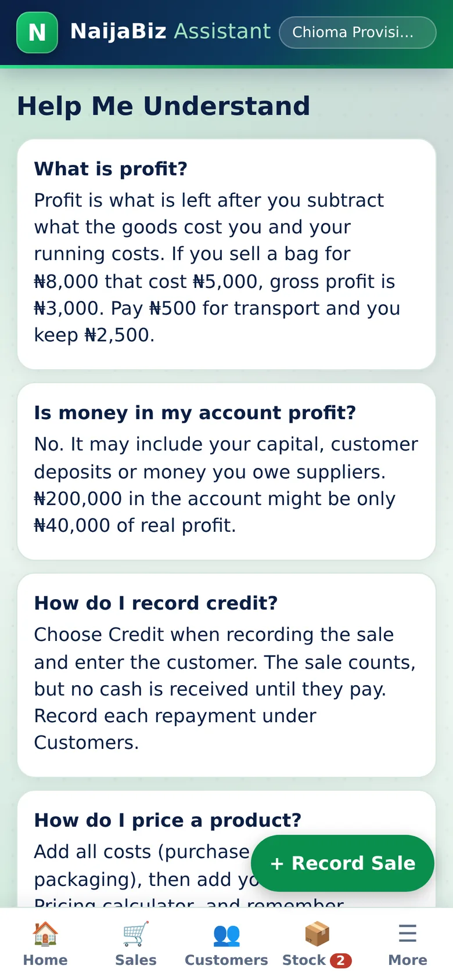
Task: Tap the green N app logo
Action: click(37, 33)
